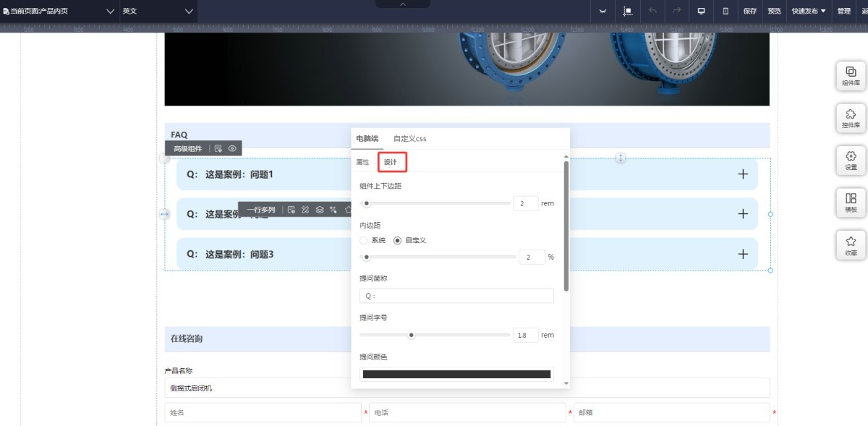Click the 这是案例：问题3 question row
868x426 pixels.
(x=467, y=254)
